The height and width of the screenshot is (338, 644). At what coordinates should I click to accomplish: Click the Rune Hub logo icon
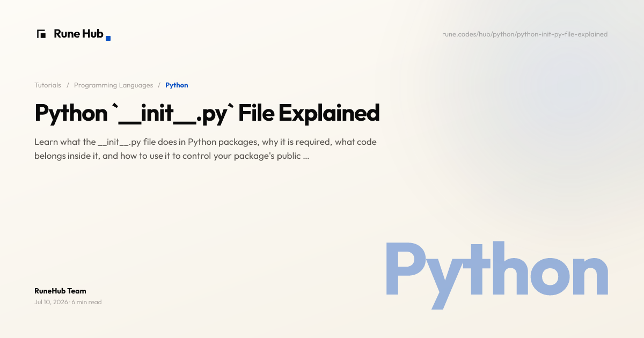[x=41, y=34]
